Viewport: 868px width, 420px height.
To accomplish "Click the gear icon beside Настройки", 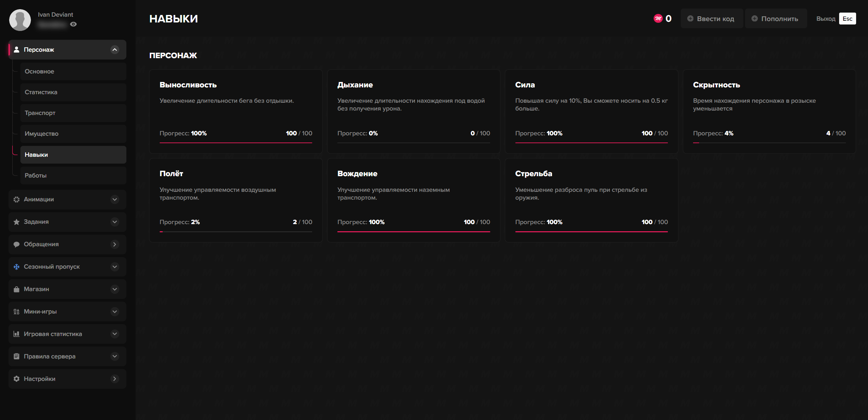I will (x=16, y=379).
